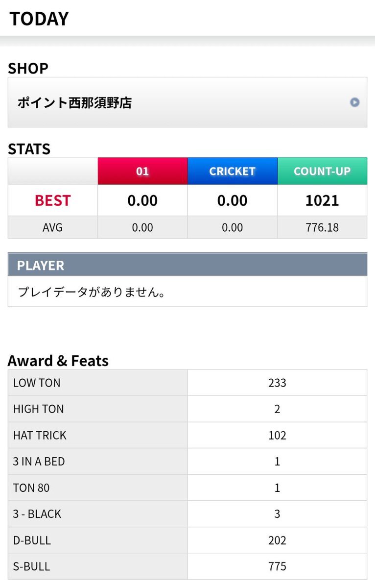Click the PLAYER section header
375x588 pixels.
point(187,265)
